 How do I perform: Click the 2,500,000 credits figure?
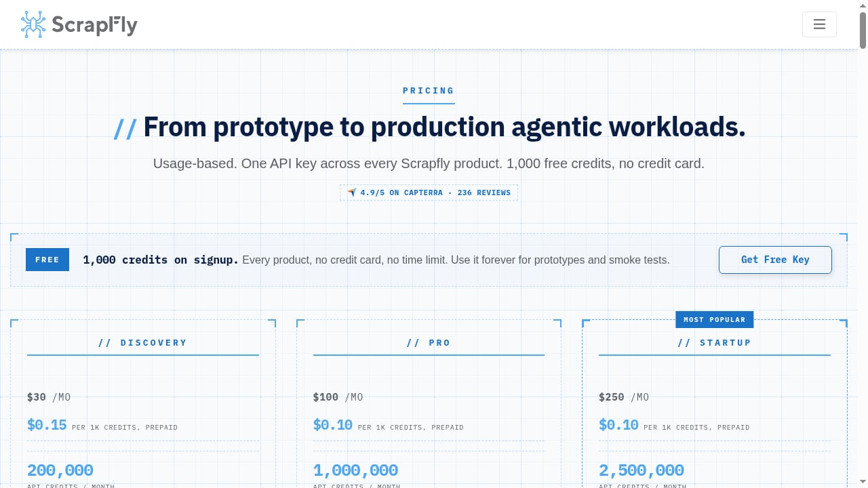click(642, 470)
